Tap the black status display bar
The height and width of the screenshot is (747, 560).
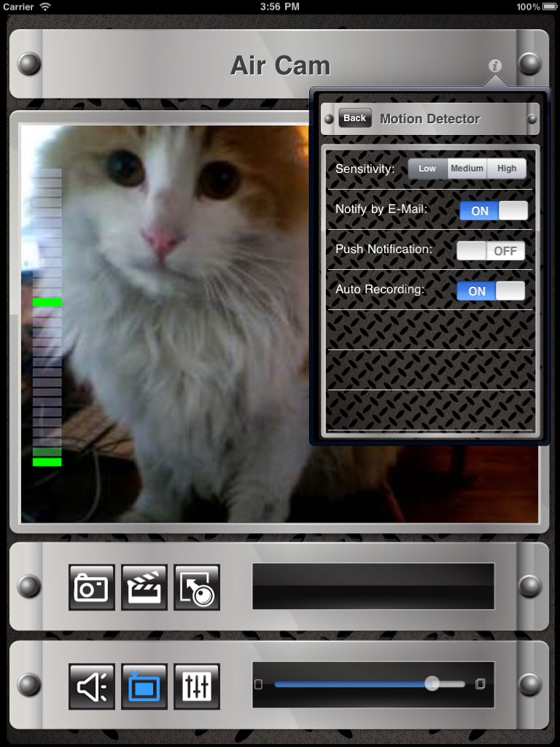pyautogui.click(x=373, y=586)
